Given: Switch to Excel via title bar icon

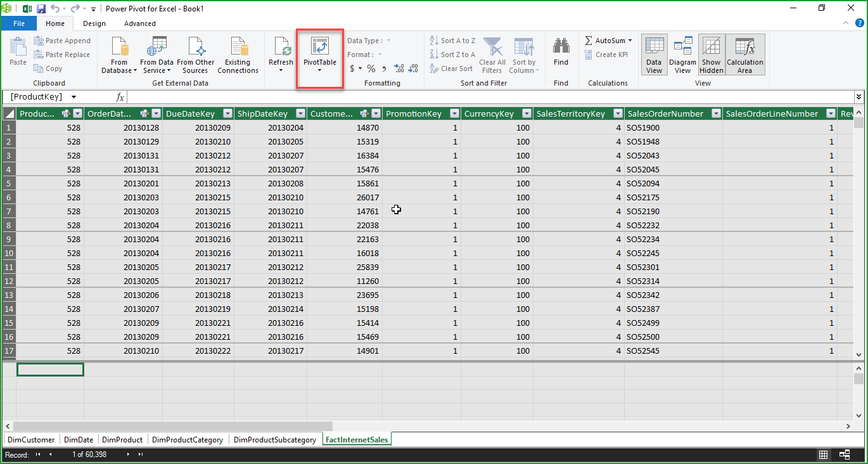Looking at the screenshot, I should [27, 9].
